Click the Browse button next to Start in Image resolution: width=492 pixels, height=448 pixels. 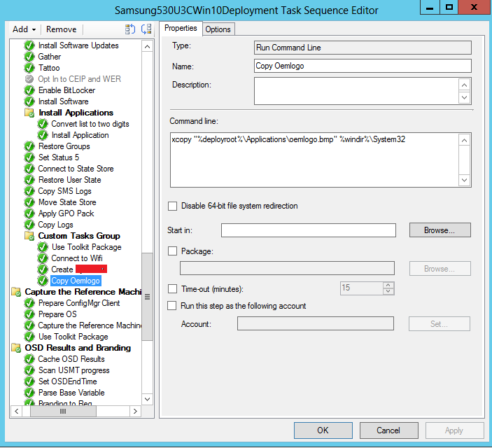tap(440, 230)
